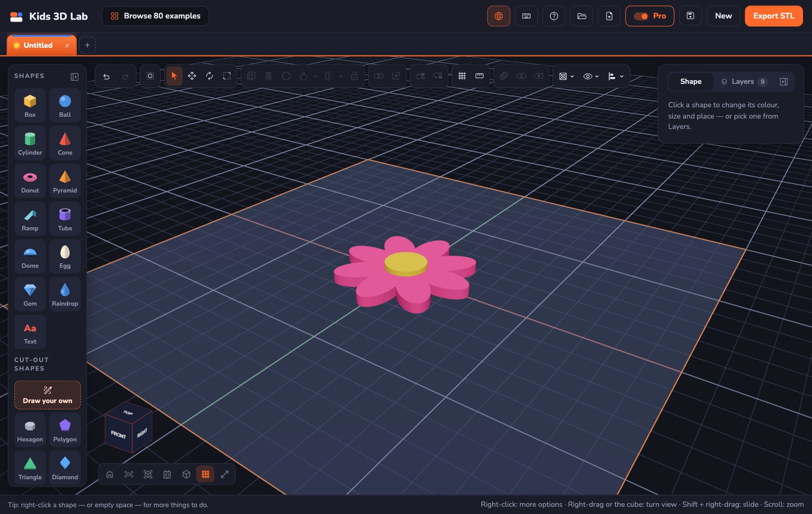Screen dimensions: 812x514
Task: Activate the Select arrow tool
Action: (x=174, y=76)
